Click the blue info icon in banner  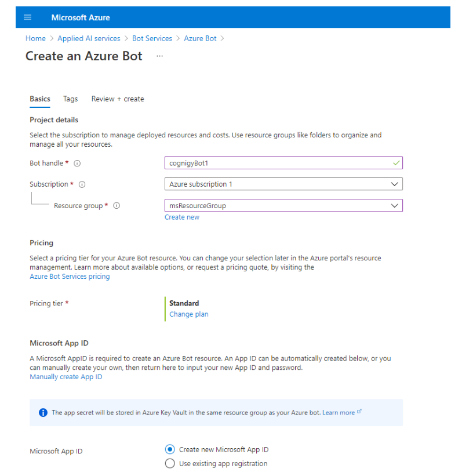tap(43, 413)
